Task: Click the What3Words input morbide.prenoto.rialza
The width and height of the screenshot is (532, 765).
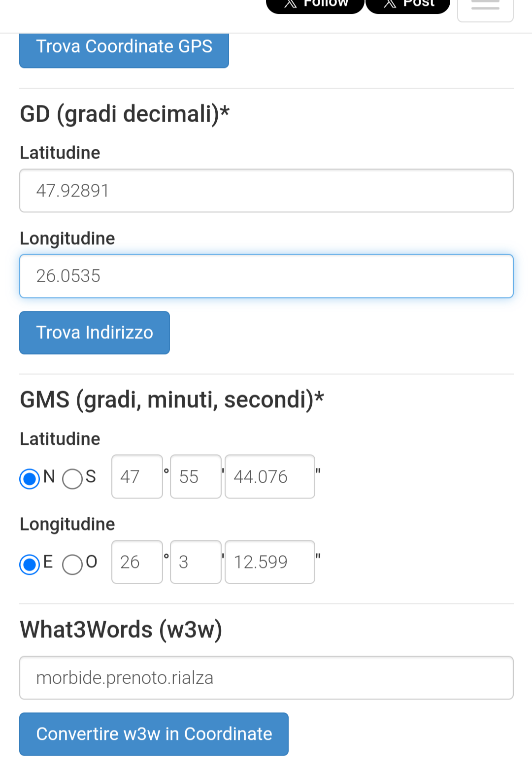Action: pyautogui.click(x=266, y=678)
